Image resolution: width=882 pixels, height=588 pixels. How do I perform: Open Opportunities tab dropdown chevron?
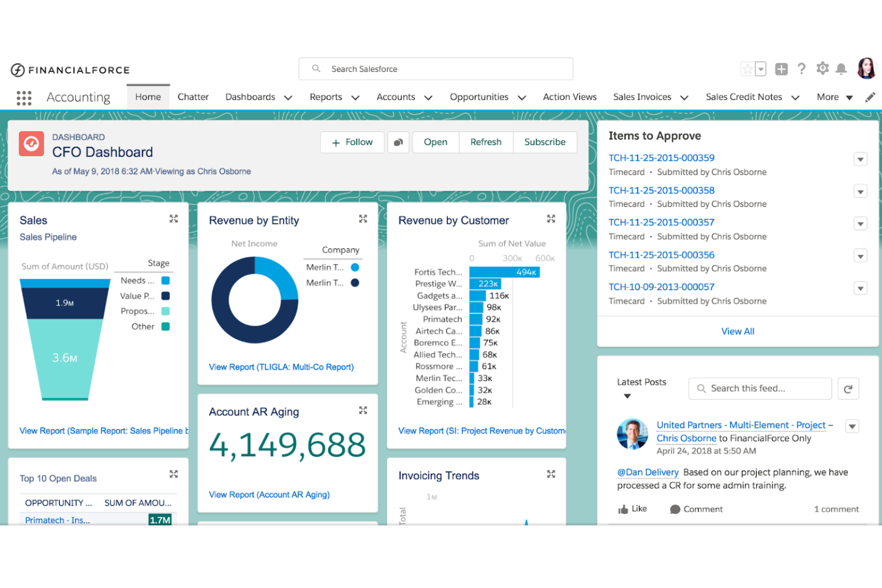pos(521,98)
